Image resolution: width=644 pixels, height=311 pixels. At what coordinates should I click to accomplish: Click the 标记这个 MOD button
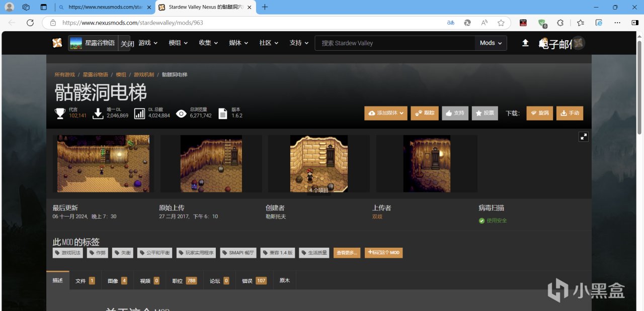point(383,253)
